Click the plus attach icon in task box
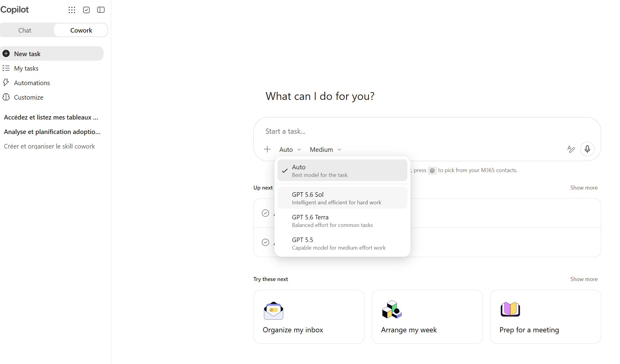 coord(267,149)
